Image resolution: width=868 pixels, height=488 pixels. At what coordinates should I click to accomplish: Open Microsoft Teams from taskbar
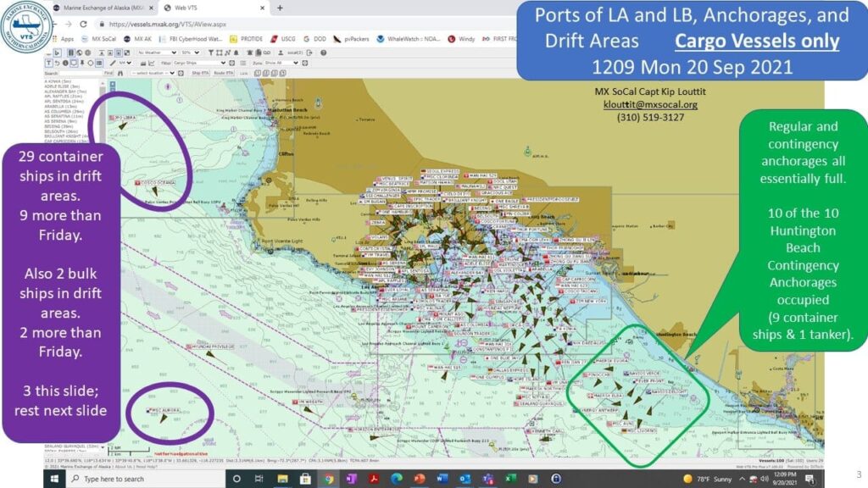(x=487, y=479)
